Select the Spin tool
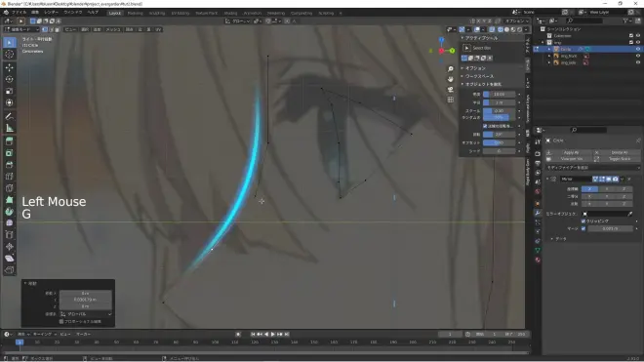The height and width of the screenshot is (362, 644). click(10, 212)
